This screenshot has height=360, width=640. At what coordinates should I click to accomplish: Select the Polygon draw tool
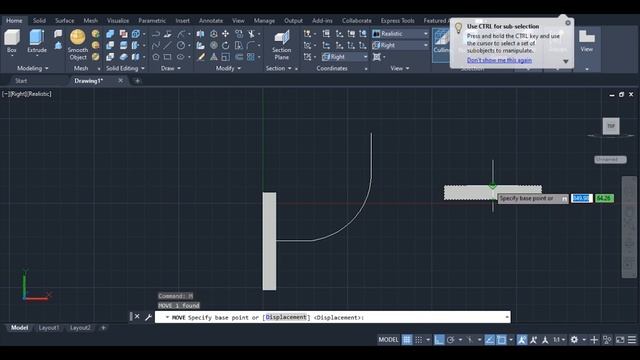[x=156, y=57]
